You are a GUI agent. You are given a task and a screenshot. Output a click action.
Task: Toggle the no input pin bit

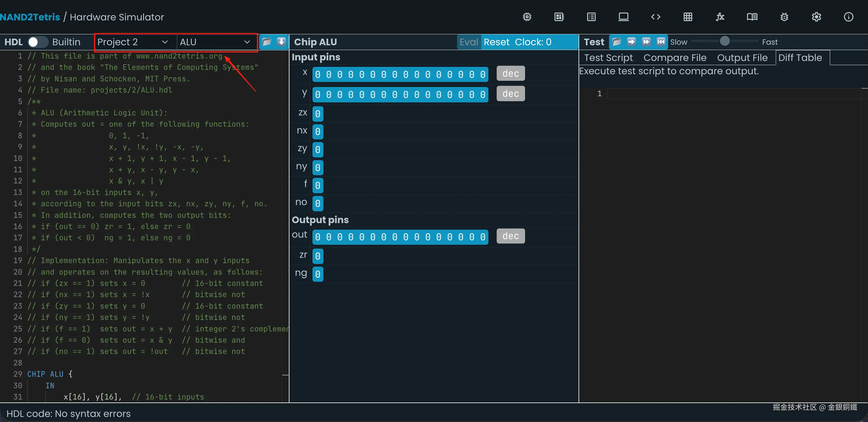(x=318, y=203)
